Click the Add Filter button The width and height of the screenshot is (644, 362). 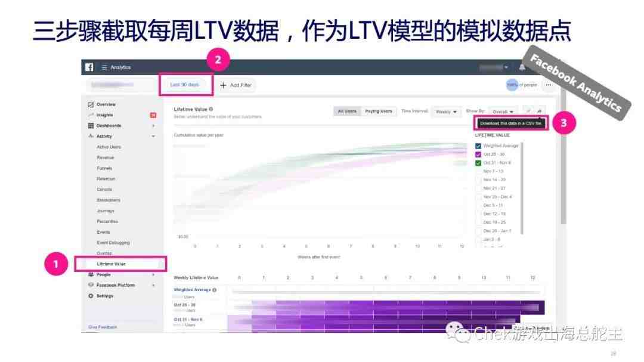click(236, 85)
